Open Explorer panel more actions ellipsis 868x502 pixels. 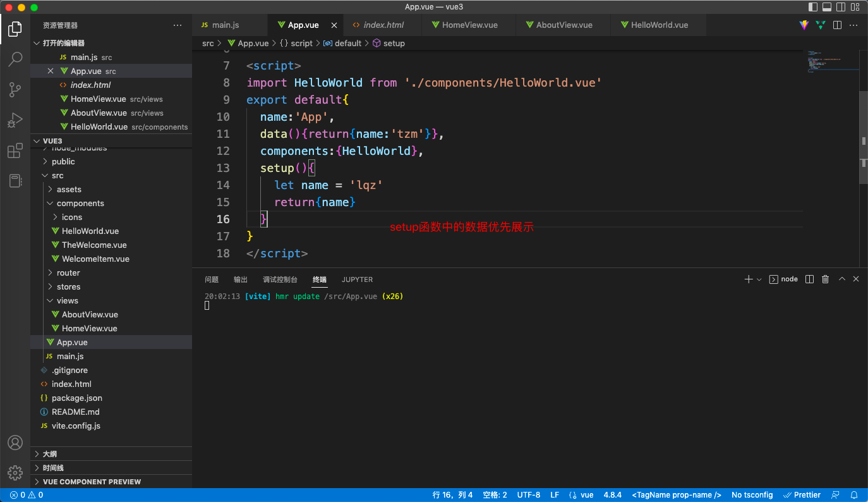178,25
